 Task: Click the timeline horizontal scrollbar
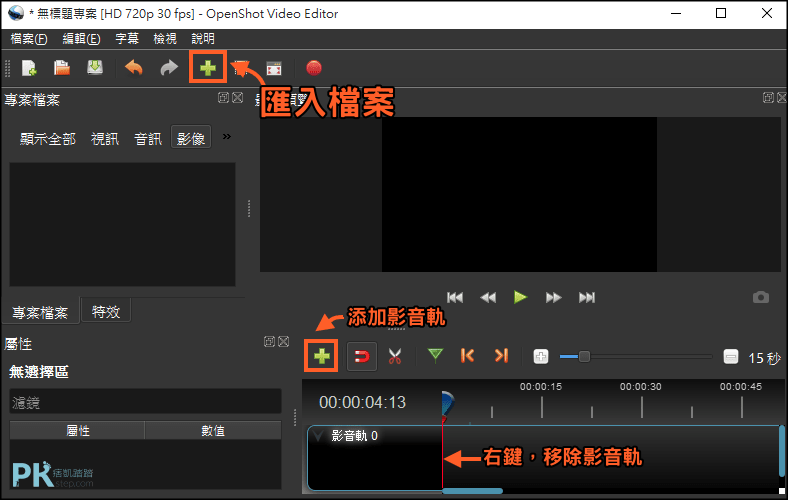click(x=472, y=491)
